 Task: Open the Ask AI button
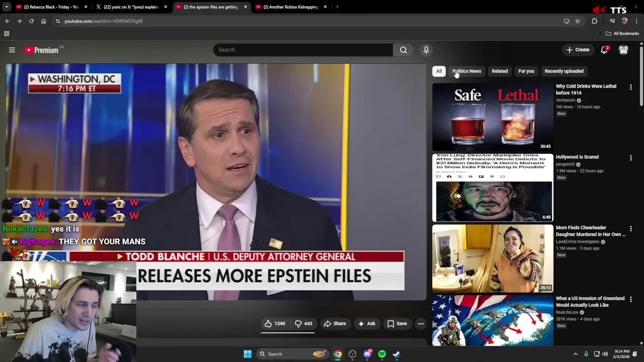366,324
